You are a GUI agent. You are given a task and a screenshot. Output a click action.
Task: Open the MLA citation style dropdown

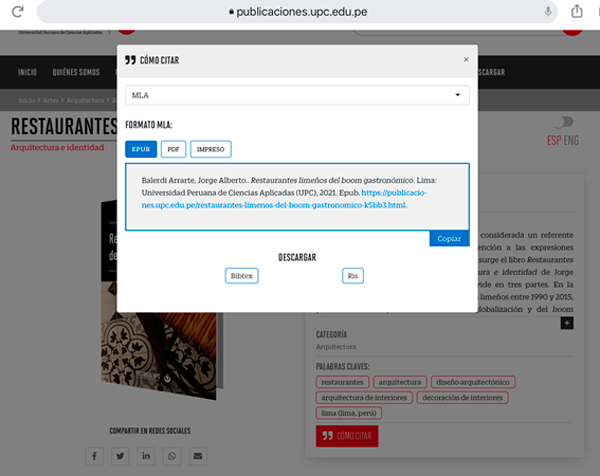297,95
